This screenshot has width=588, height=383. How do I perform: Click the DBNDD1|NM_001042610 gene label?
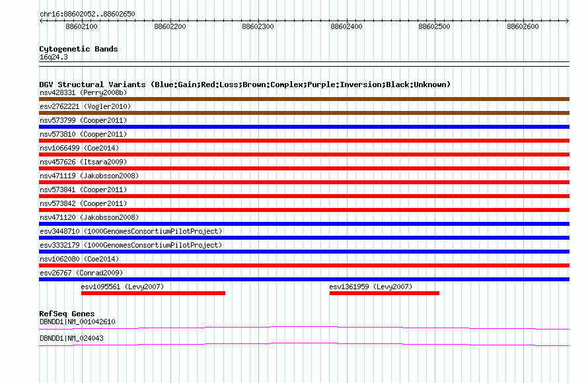(x=77, y=322)
